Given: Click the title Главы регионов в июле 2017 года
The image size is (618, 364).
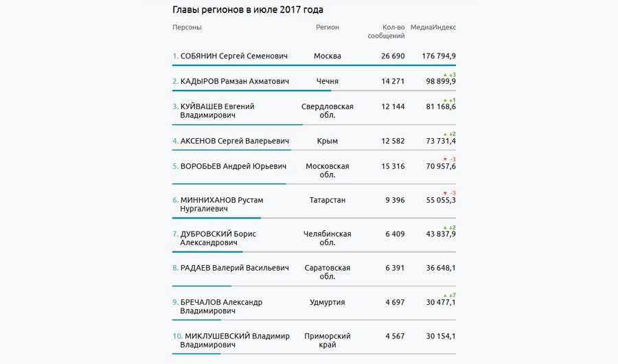Looking at the screenshot, I should click(x=248, y=10).
